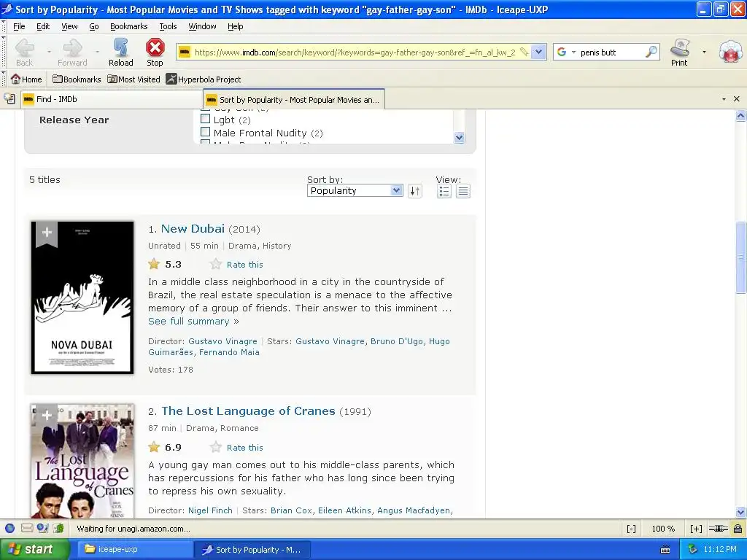Open the Help menu

[235, 26]
